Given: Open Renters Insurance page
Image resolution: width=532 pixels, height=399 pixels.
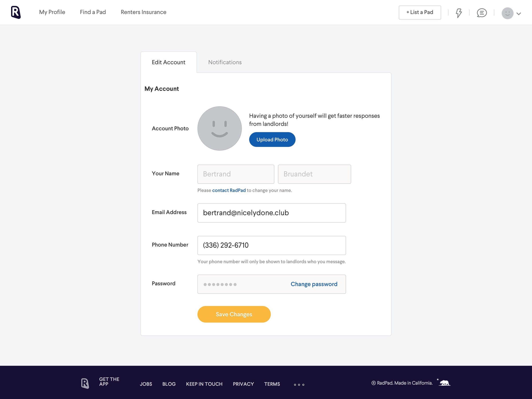Looking at the screenshot, I should pyautogui.click(x=144, y=12).
